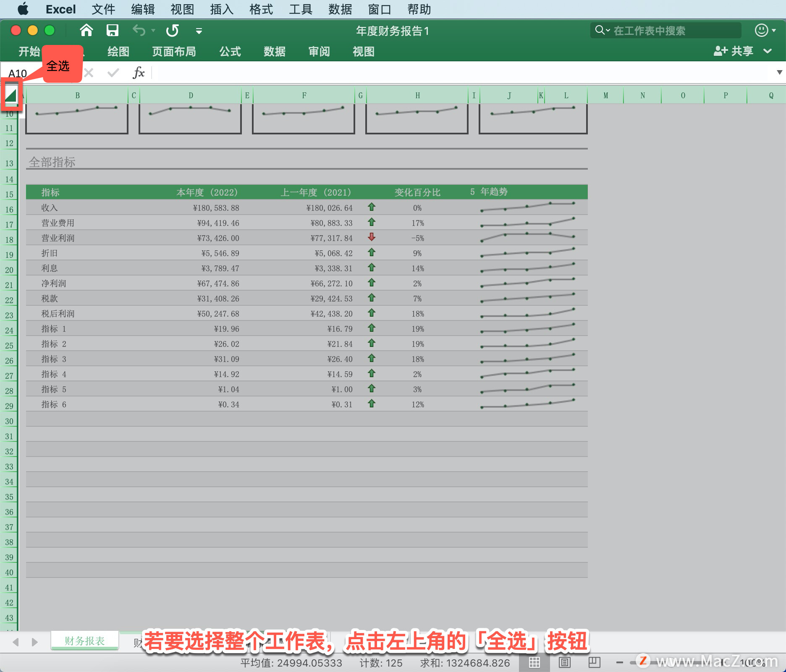The height and width of the screenshot is (672, 786).
Task: Click the 本年度 (2022) column header
Action: click(x=207, y=192)
